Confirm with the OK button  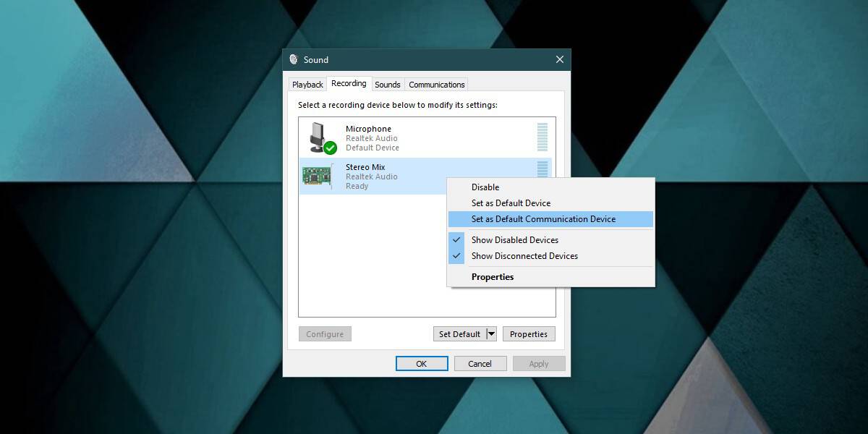(422, 364)
